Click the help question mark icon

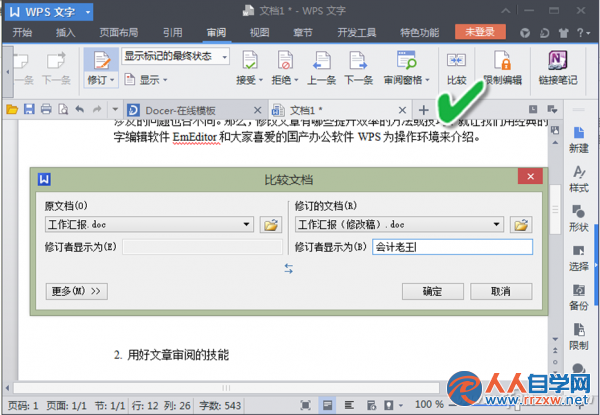coord(580,33)
